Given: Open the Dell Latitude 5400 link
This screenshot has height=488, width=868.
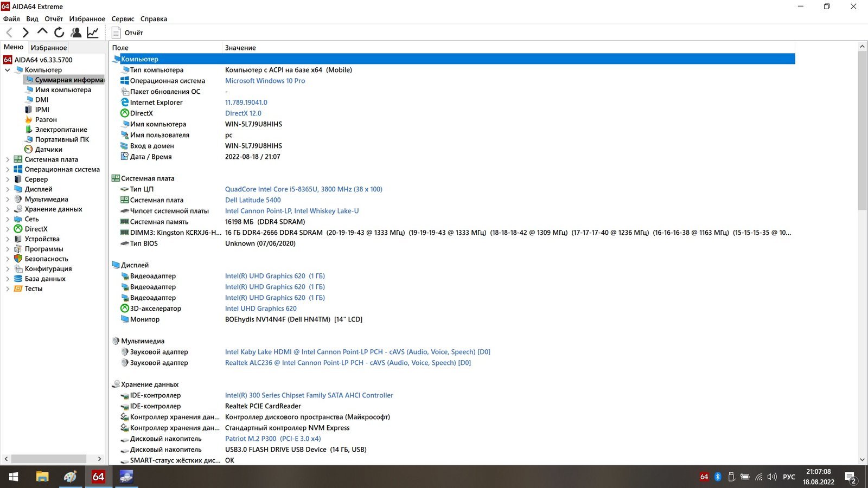Looking at the screenshot, I should coord(253,200).
